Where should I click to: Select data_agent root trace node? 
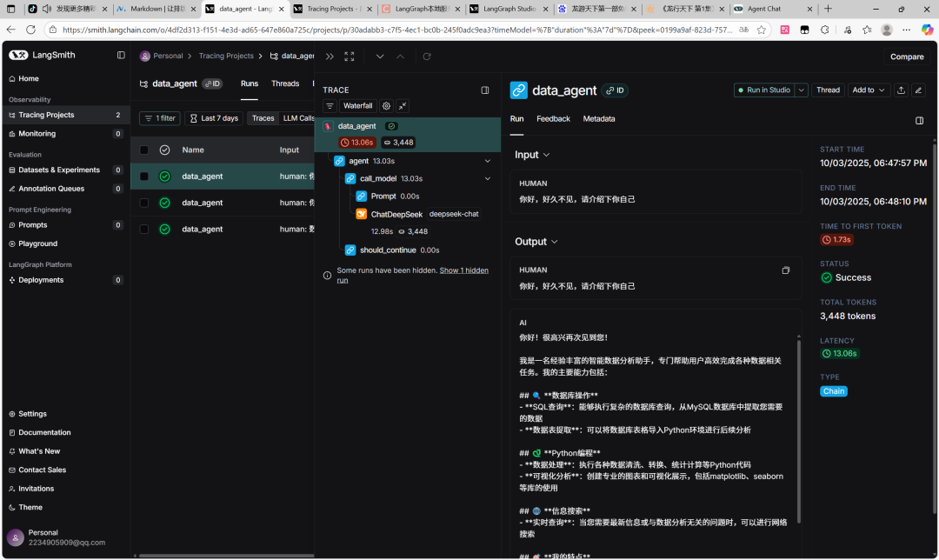click(408, 134)
